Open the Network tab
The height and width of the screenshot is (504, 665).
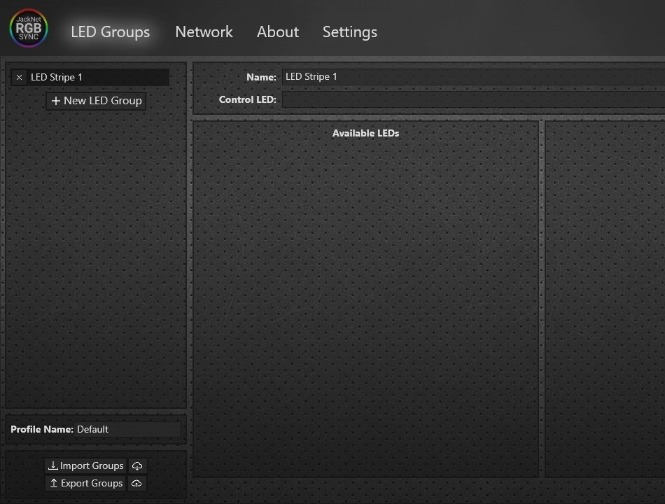[x=203, y=32]
